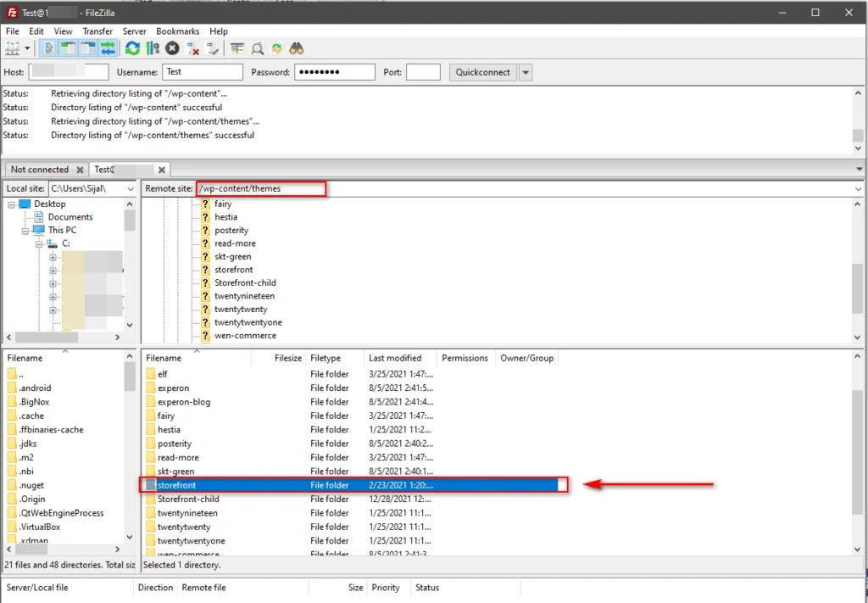
Task: Select the Cancel current operation icon
Action: point(172,47)
